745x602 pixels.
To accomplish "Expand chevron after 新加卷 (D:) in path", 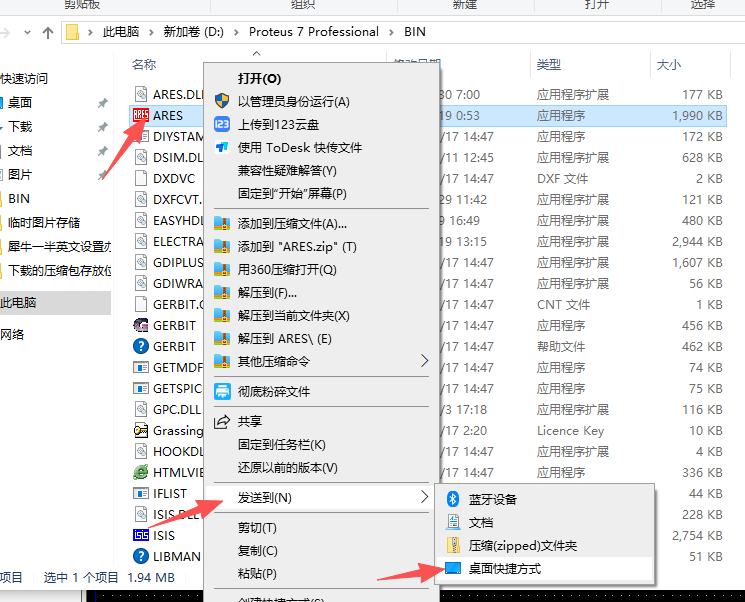I will tap(236, 32).
